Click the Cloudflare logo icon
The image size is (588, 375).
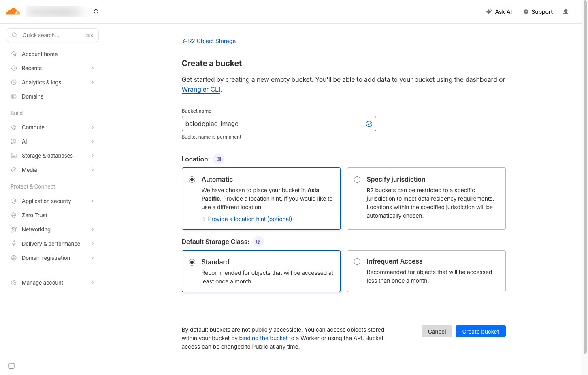13,11
